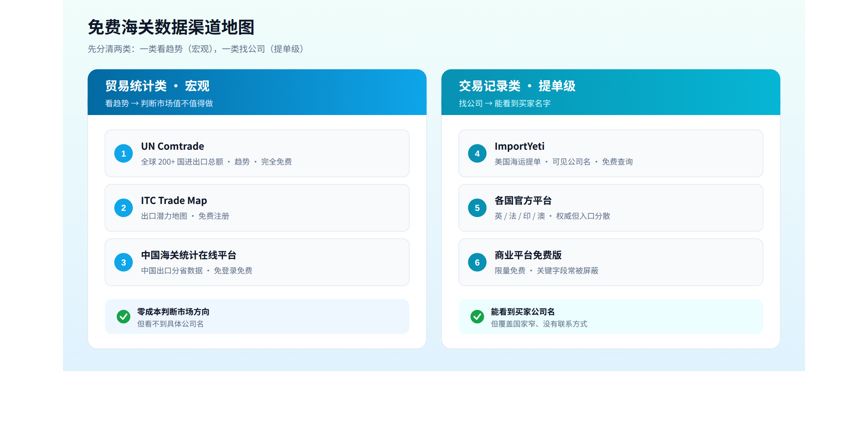Click the 能看到买家公司名 summary heading
Screen dimensions: 868x434
523,311
